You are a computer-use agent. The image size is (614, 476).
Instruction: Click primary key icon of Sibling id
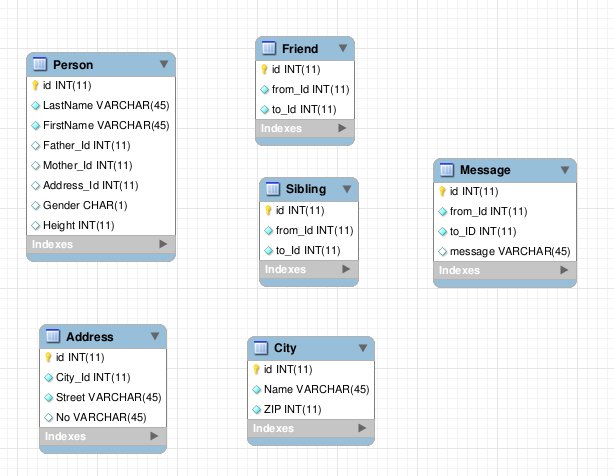tap(268, 211)
